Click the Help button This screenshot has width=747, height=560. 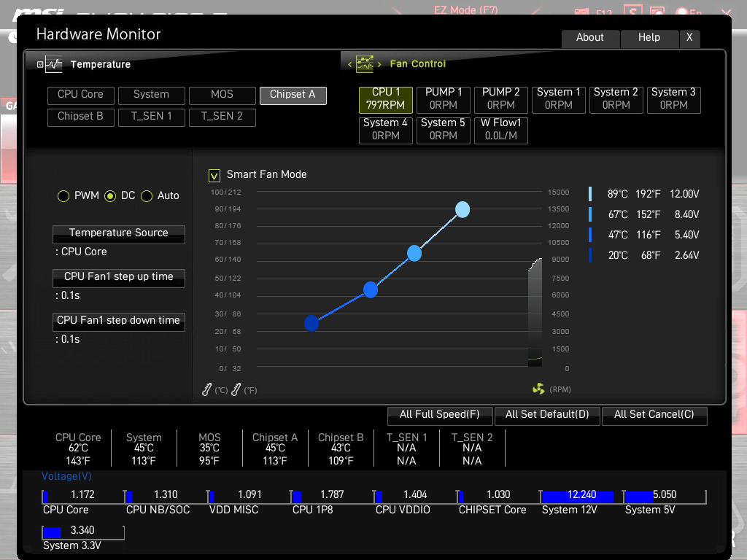649,38
